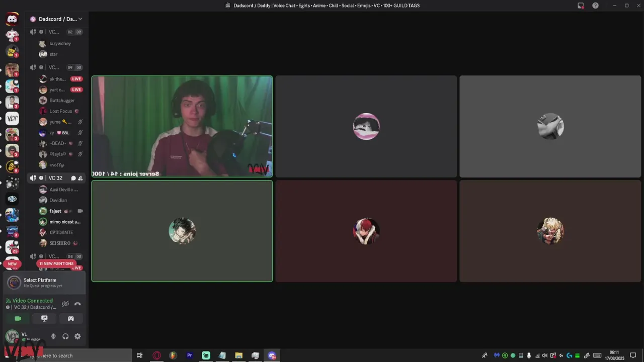Focus the green-haired avatar participant tile
The width and height of the screenshot is (644, 362).
182,231
